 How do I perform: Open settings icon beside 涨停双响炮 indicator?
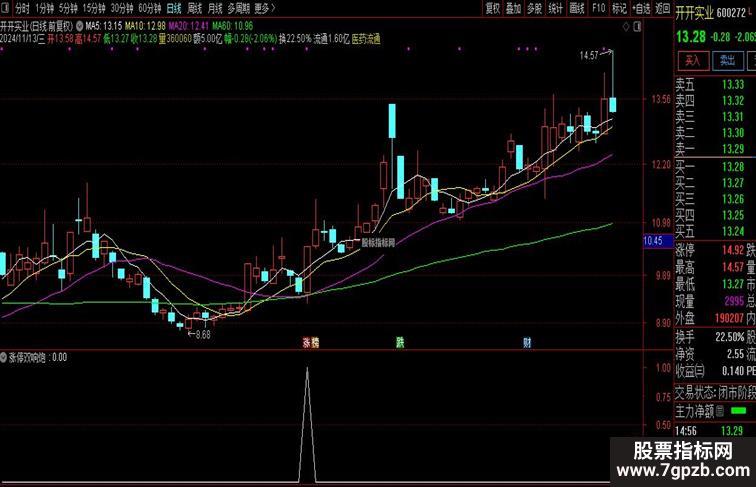(x=4, y=357)
